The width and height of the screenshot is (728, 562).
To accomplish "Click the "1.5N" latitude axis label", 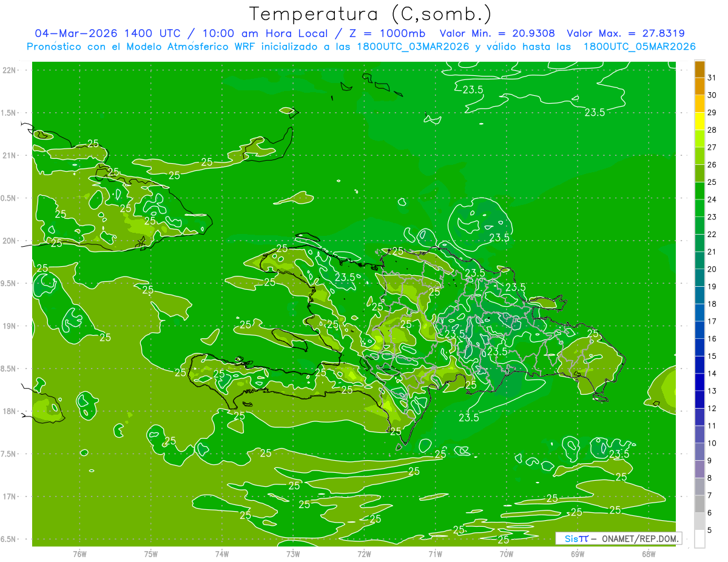I will tap(9, 113).
